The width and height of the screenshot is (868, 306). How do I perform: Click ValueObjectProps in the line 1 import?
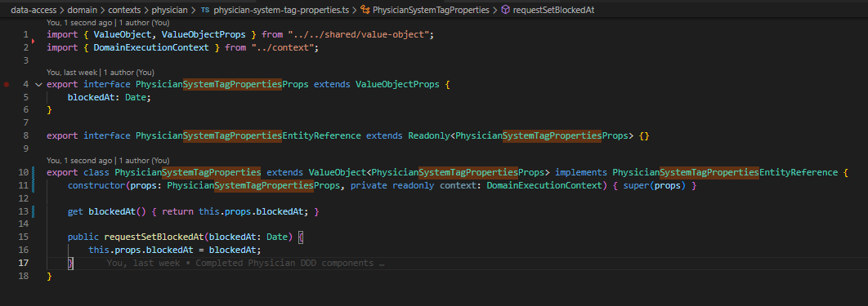(x=204, y=35)
